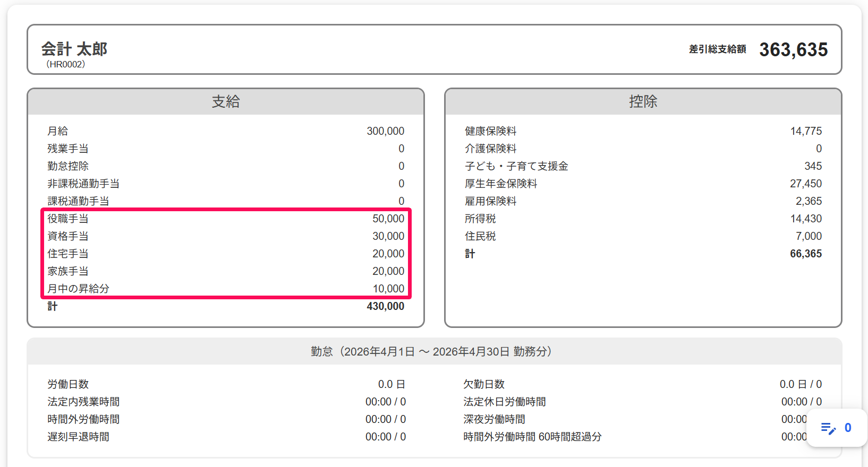The height and width of the screenshot is (467, 868).
Task: Select the 雇用保険料 row label
Action: 490,201
